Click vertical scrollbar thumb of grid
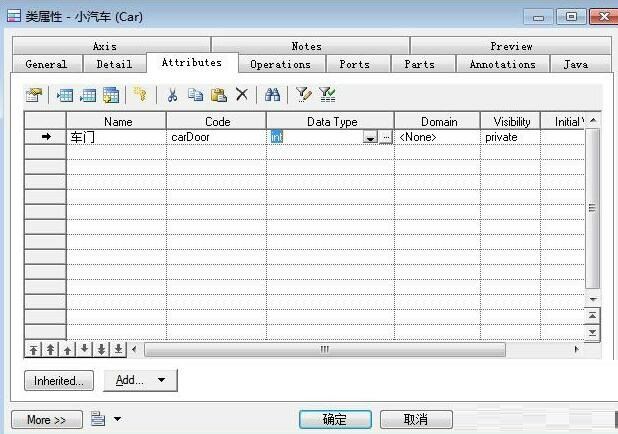 coord(592,208)
